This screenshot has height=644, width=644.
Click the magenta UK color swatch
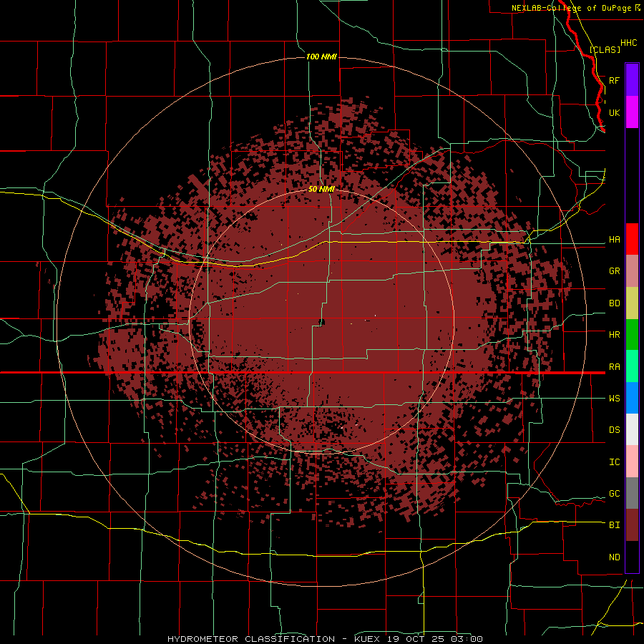point(632,112)
